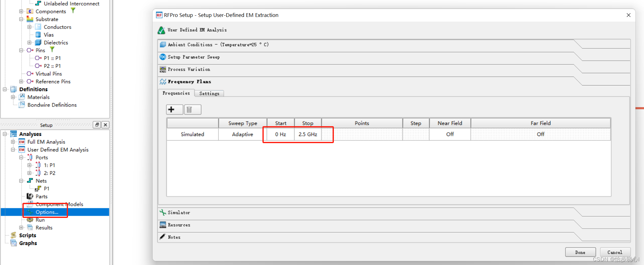
Task: Click the Parts icon in Setup tree
Action: [30, 196]
